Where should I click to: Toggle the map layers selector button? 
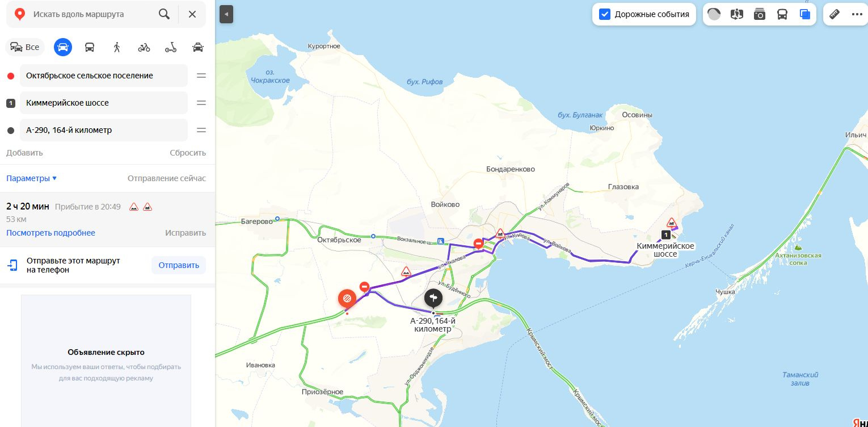pos(805,14)
